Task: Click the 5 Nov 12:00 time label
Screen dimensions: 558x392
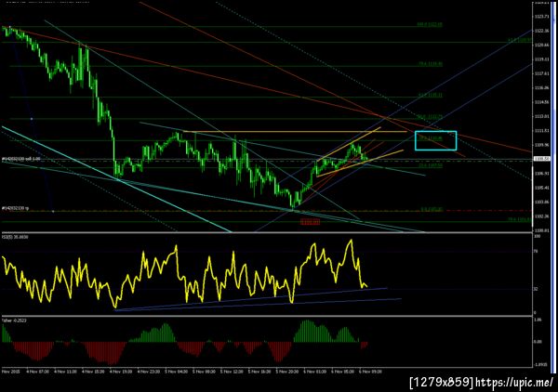Action: [232, 372]
